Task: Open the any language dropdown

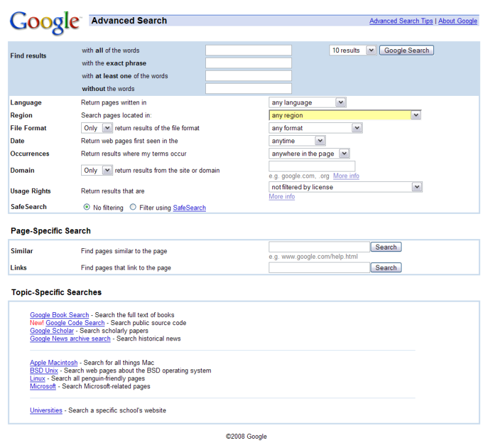Action: [307, 103]
